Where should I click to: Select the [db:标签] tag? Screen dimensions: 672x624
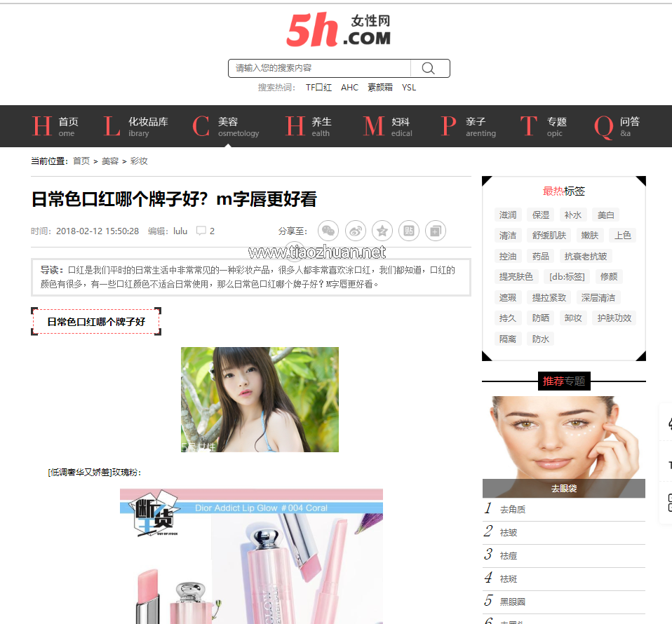click(x=567, y=277)
